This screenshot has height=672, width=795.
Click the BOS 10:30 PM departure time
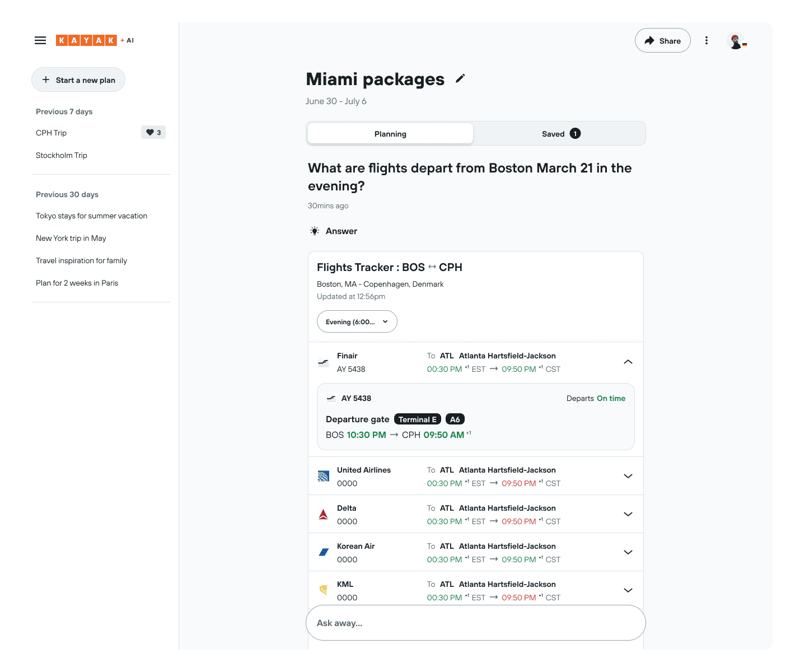(356, 435)
